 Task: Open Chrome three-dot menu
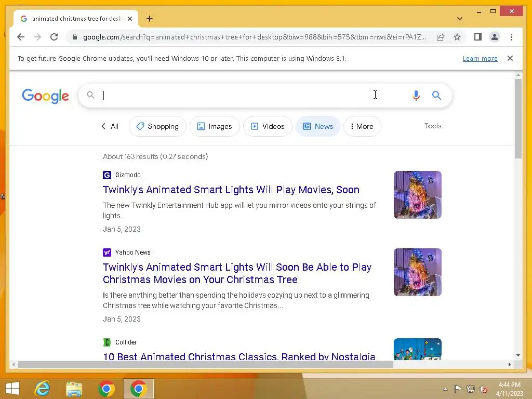tap(511, 37)
